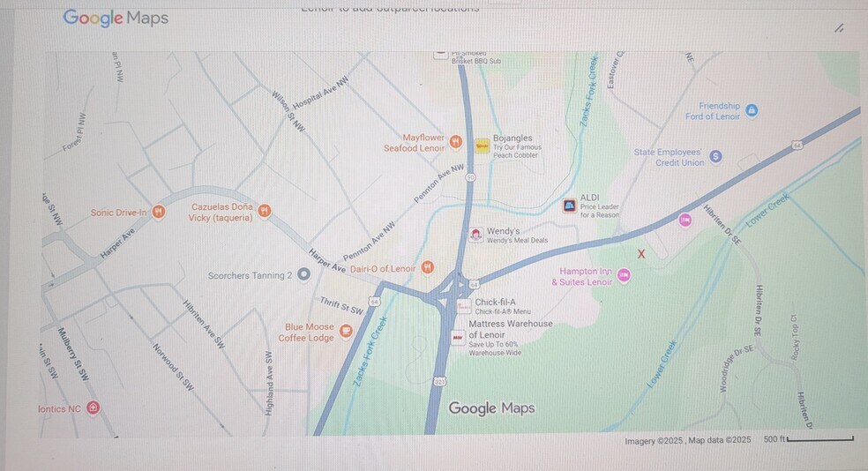The width and height of the screenshot is (868, 471).
Task: Click the State Employees' Credit Union pin
Action: pyautogui.click(x=715, y=157)
